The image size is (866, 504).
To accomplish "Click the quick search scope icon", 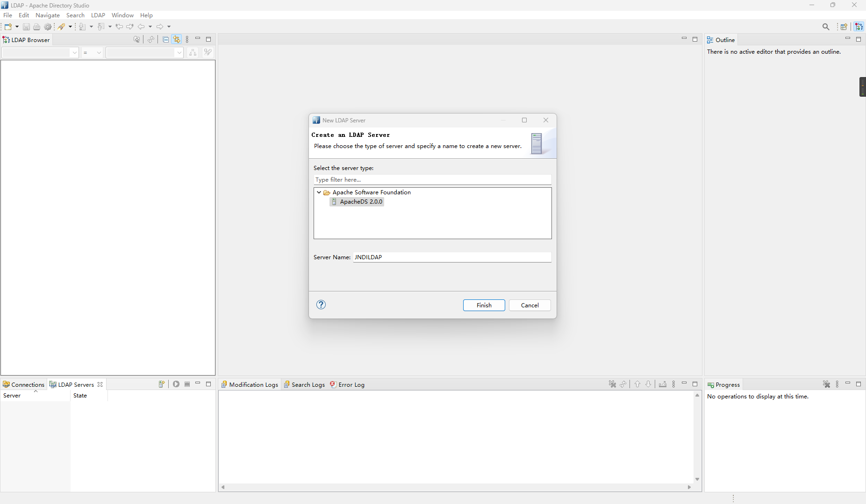I will pos(193,53).
